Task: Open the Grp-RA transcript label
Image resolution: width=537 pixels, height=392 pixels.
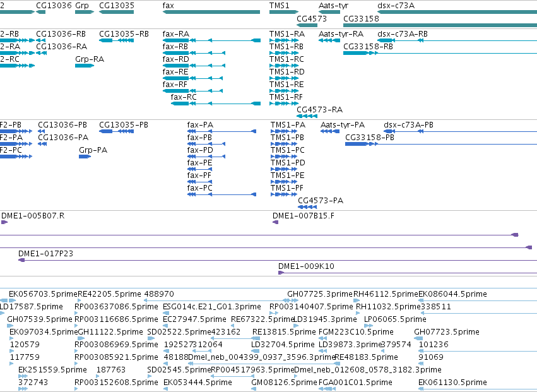Action: (90, 59)
